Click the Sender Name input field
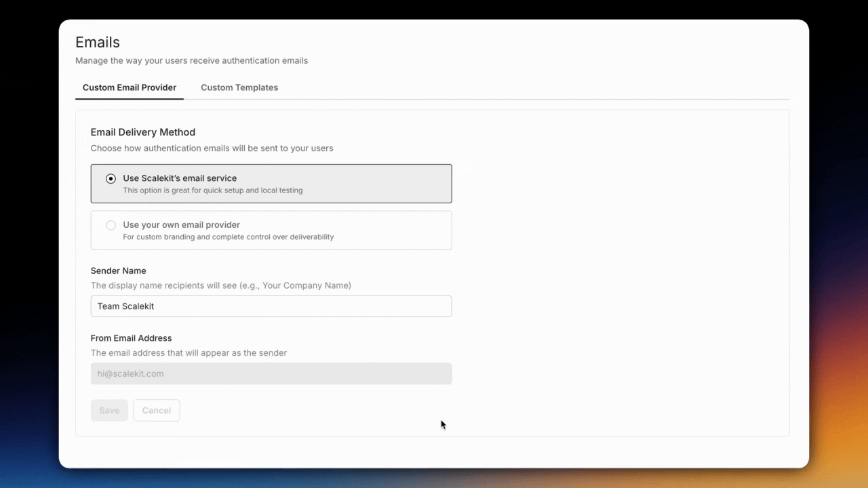868x488 pixels. 271,306
